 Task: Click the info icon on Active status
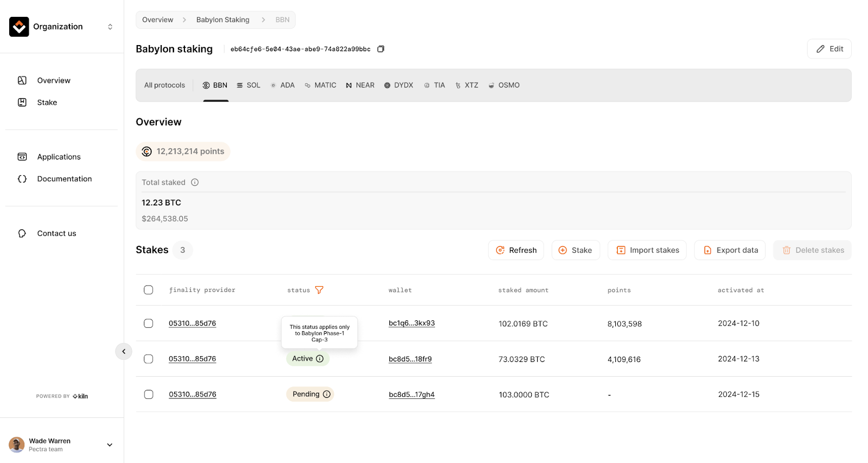click(320, 359)
